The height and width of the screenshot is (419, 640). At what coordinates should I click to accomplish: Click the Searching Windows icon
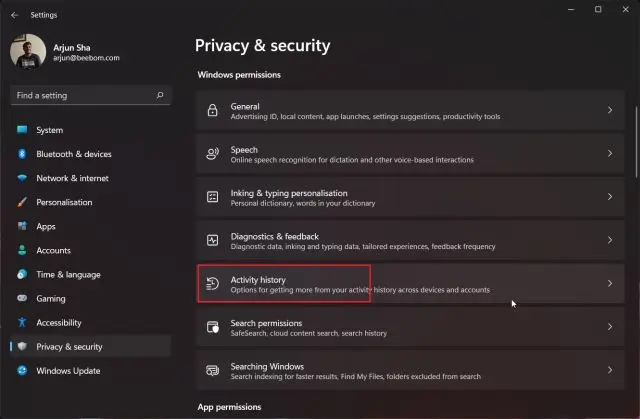coord(212,370)
